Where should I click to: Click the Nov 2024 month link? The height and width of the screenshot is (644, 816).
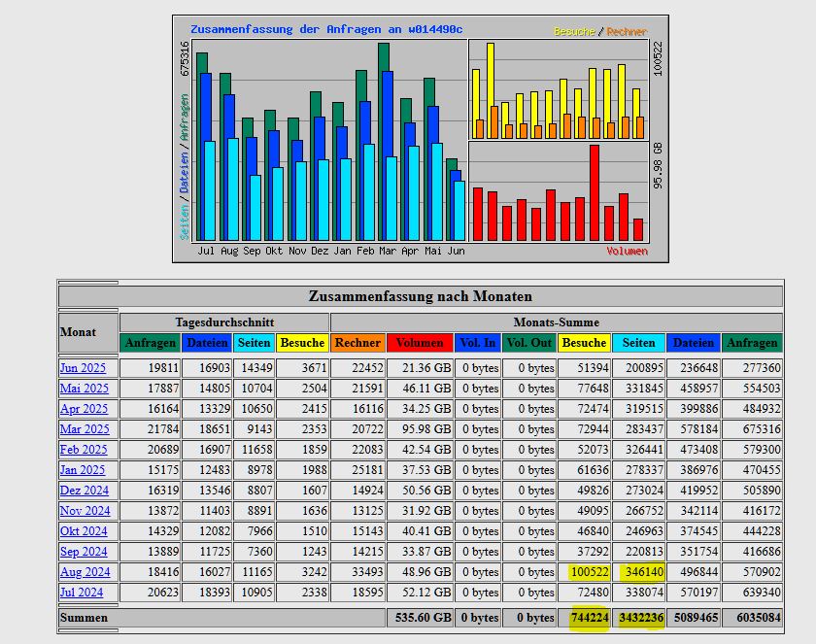pos(85,511)
